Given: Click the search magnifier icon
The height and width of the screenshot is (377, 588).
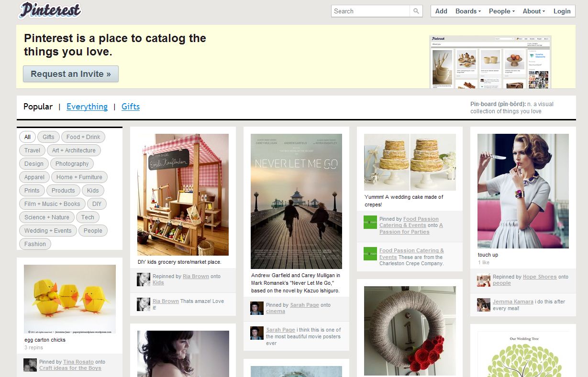Looking at the screenshot, I should click(416, 11).
